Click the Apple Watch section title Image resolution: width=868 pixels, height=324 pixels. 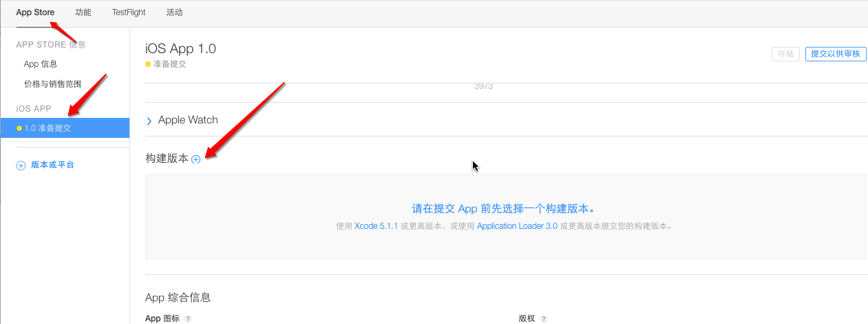point(188,120)
